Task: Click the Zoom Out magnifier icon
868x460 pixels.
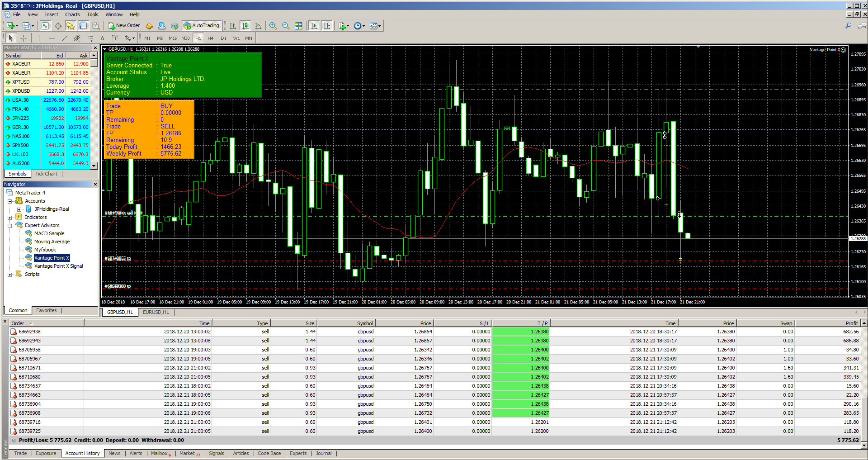Action: 285,26
